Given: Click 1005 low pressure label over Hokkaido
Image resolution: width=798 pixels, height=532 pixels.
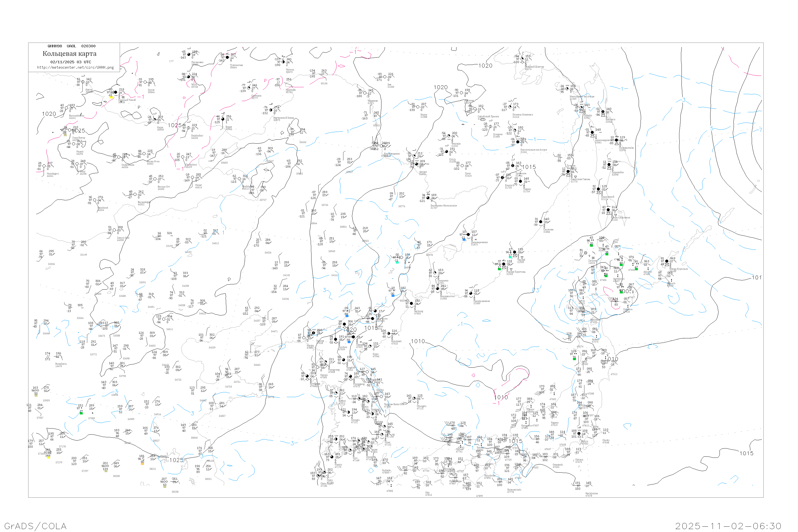Looking at the screenshot, I should [x=625, y=291].
